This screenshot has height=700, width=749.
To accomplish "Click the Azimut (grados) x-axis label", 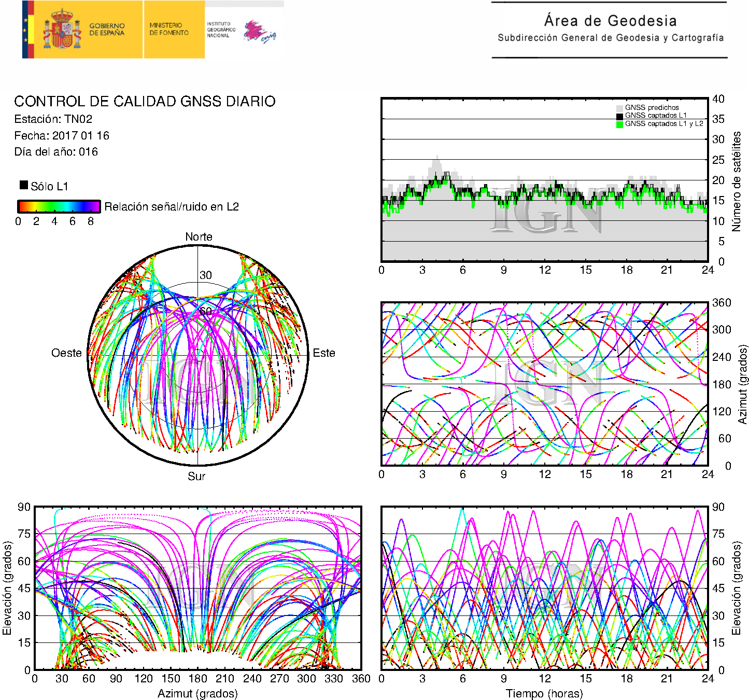I will click(x=197, y=693).
